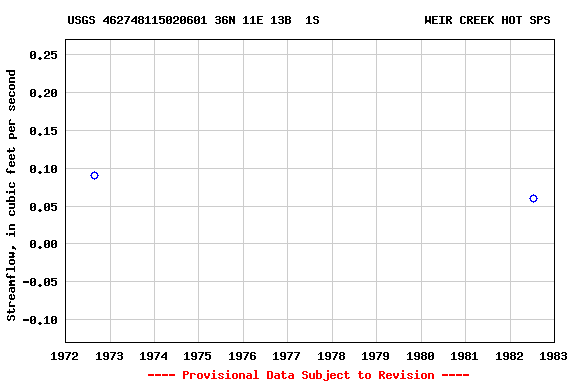Screen dimensions: 576x384
Task: Click the x-axis year 1972
Action: tap(64, 356)
